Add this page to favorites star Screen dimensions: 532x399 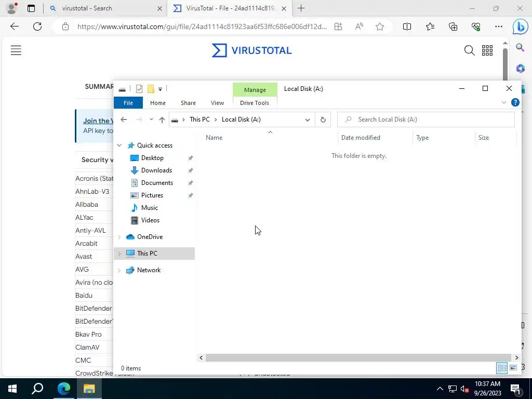click(380, 26)
